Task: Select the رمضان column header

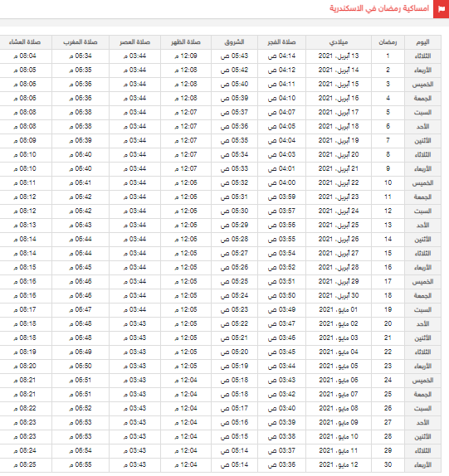Action: click(x=388, y=42)
